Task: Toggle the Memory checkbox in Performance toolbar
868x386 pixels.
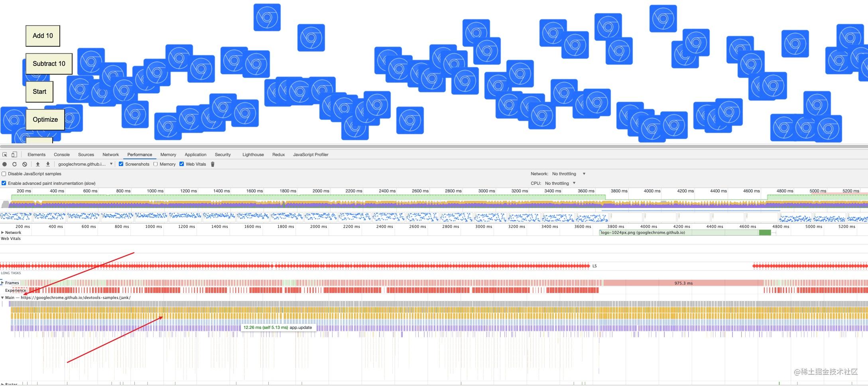Action: click(155, 164)
